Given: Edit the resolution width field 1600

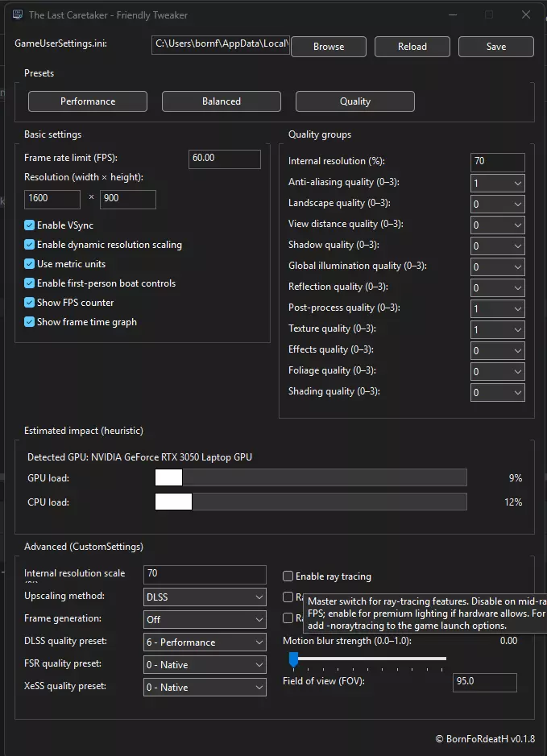Looking at the screenshot, I should (x=52, y=199).
